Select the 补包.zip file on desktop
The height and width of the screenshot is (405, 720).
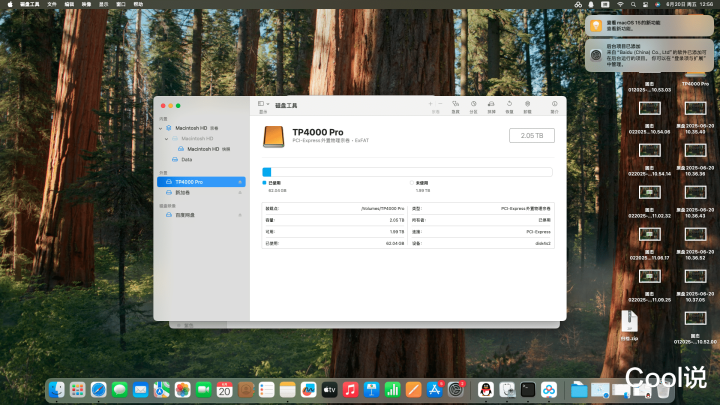click(630, 325)
